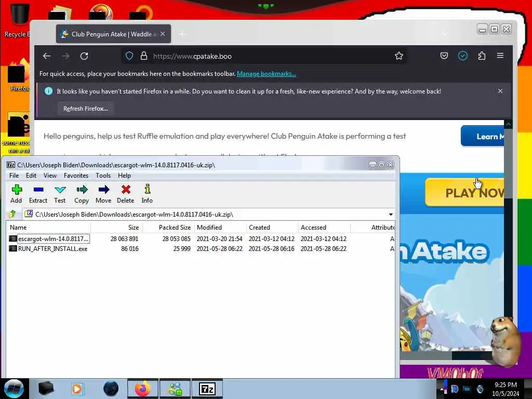Viewport: 532px width, 399px height.
Task: Open the 7-Zip Edit menu
Action: click(31, 176)
